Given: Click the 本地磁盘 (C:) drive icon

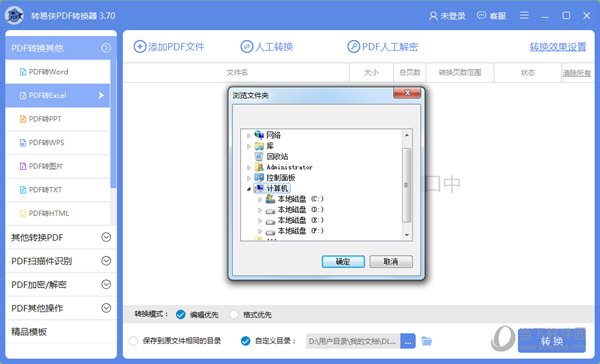Looking at the screenshot, I should 271,199.
